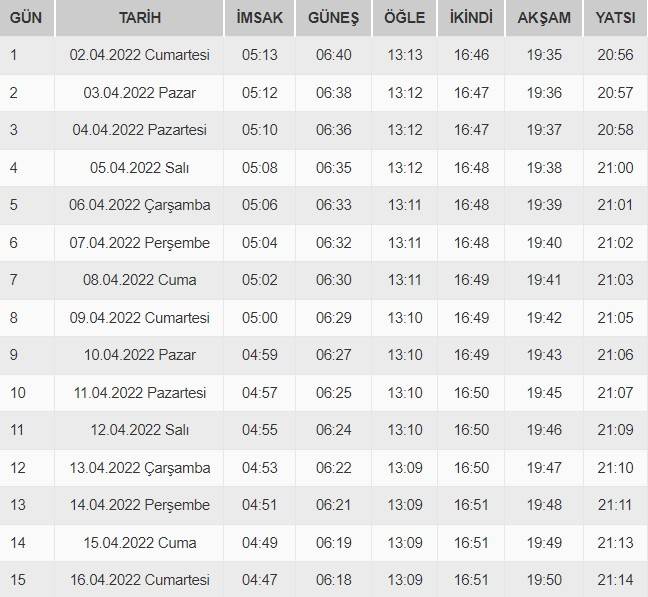Click the TARİH column header
The height and width of the screenshot is (597, 648).
140,18
